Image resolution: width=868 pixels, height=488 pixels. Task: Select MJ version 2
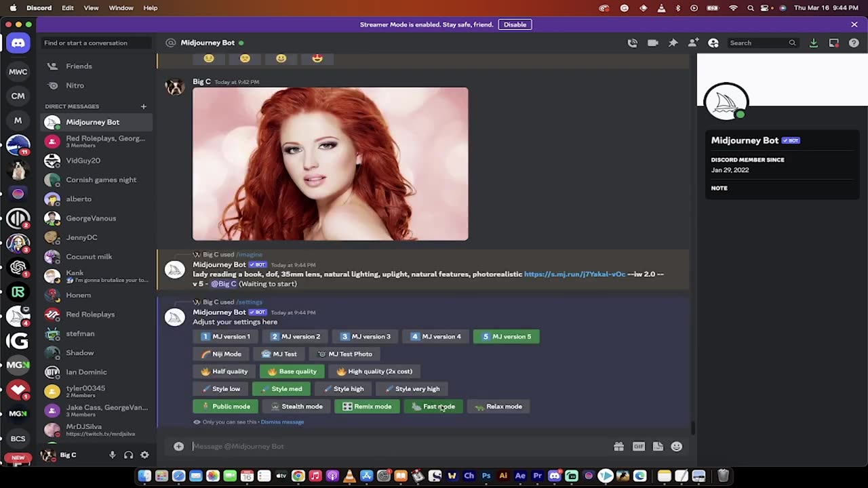(295, 336)
